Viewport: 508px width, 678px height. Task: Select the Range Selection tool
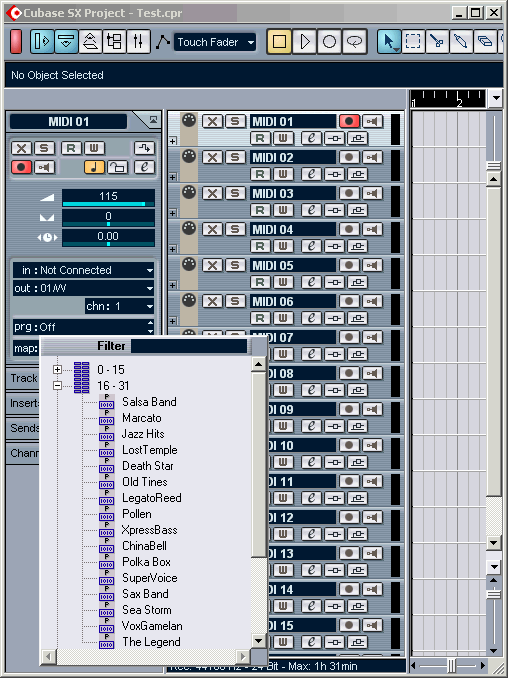412,42
